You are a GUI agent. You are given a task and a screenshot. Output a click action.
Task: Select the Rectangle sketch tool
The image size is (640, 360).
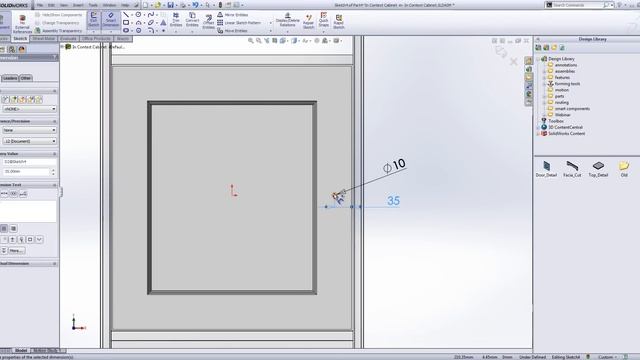126,22
